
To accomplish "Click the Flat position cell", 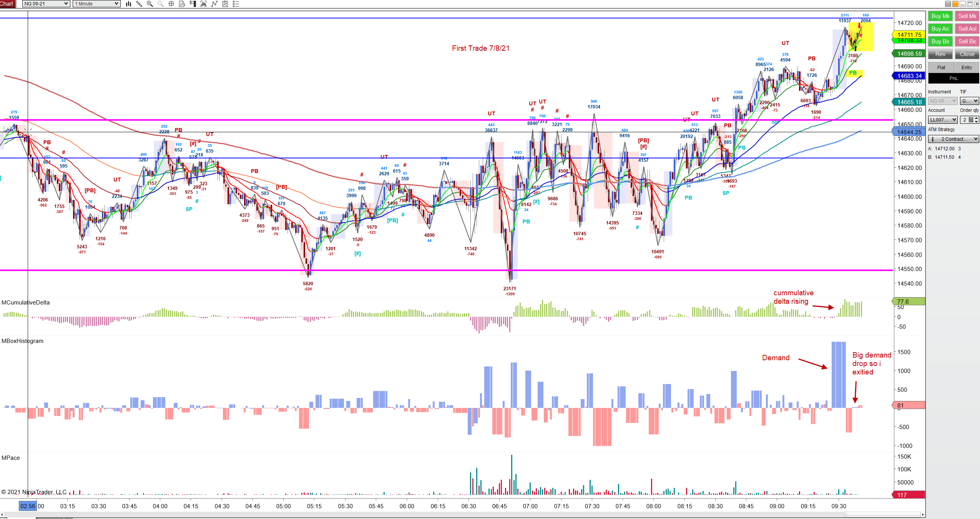I will [941, 68].
